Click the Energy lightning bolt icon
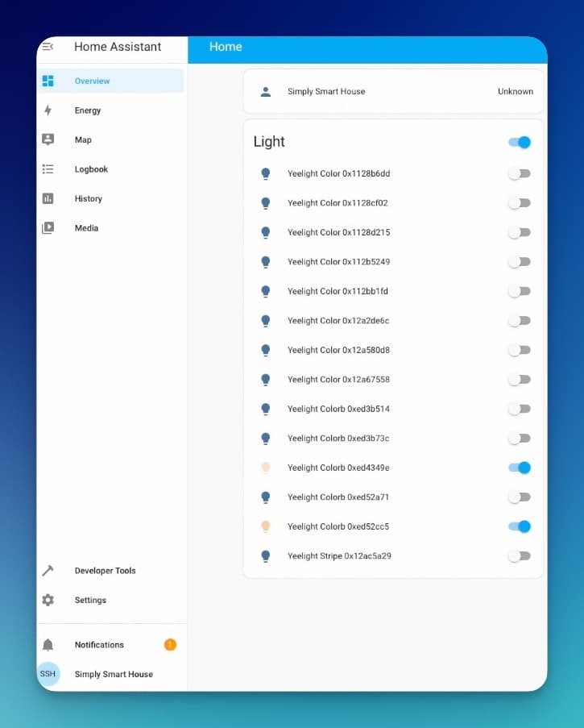The image size is (584, 728). (48, 110)
